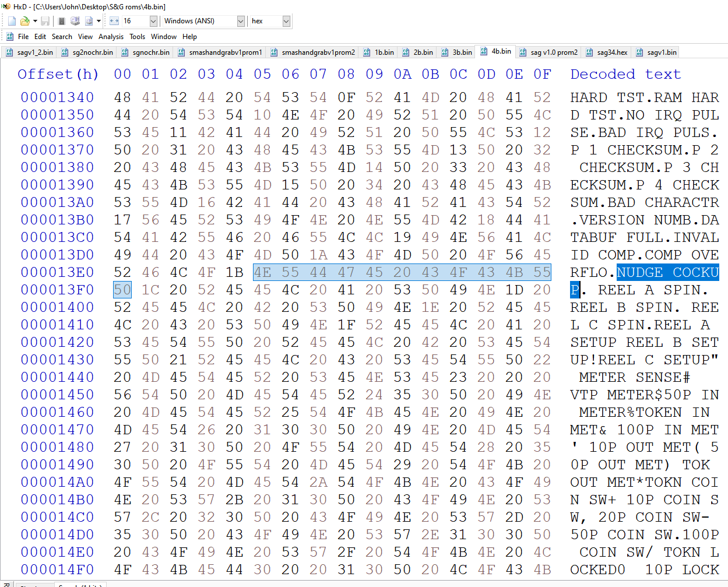Click decoded text 'SETUP REEL B SET'
The height and width of the screenshot is (587, 728).
(x=645, y=342)
